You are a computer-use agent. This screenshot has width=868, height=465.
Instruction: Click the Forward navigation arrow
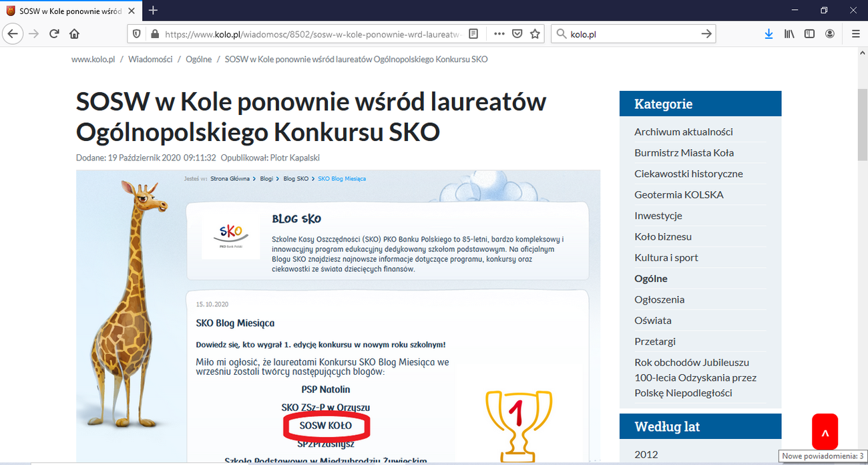34,33
